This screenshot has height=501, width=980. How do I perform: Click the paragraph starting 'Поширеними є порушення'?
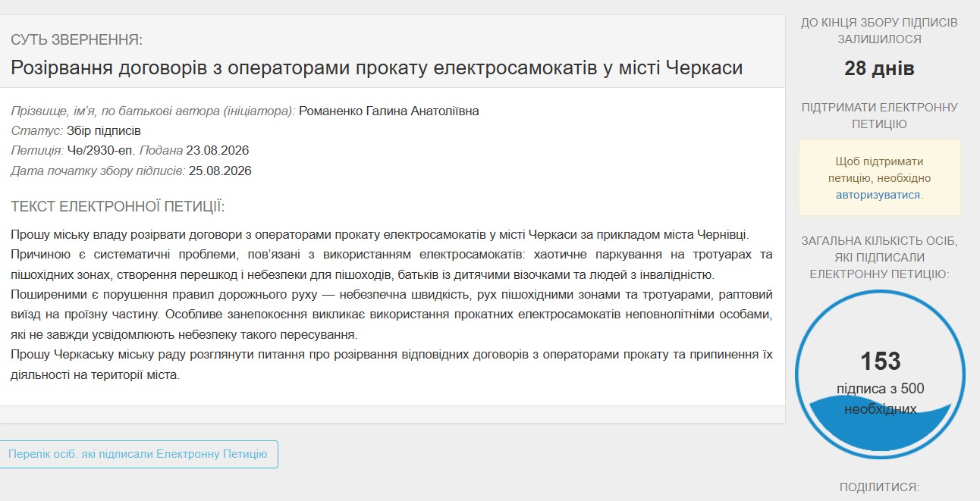(x=391, y=314)
